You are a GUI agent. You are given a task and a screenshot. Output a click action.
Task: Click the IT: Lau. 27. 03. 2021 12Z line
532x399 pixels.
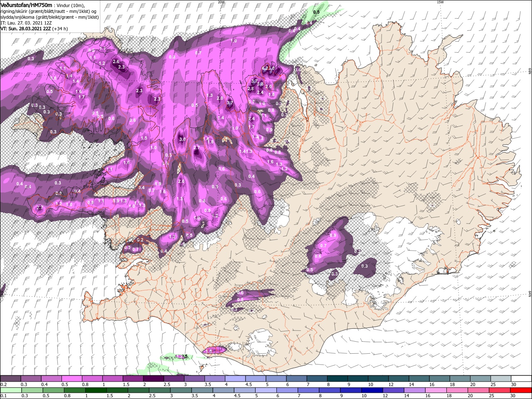27,23
